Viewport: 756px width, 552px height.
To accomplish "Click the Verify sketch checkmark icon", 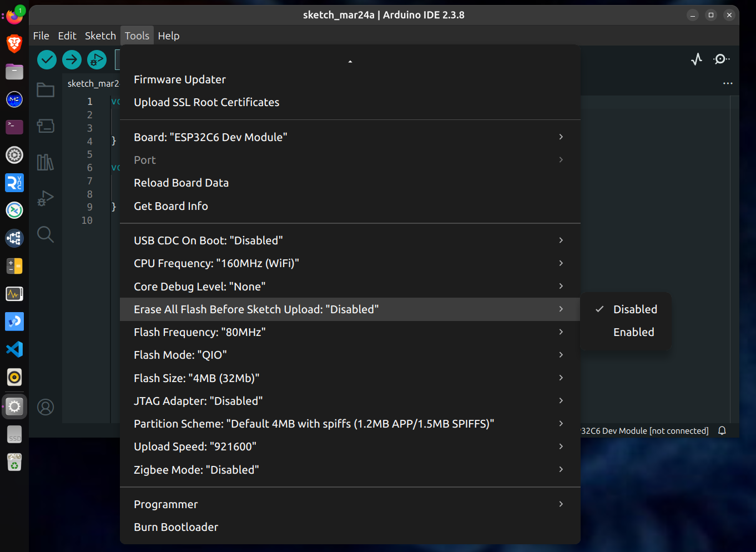I will point(47,59).
